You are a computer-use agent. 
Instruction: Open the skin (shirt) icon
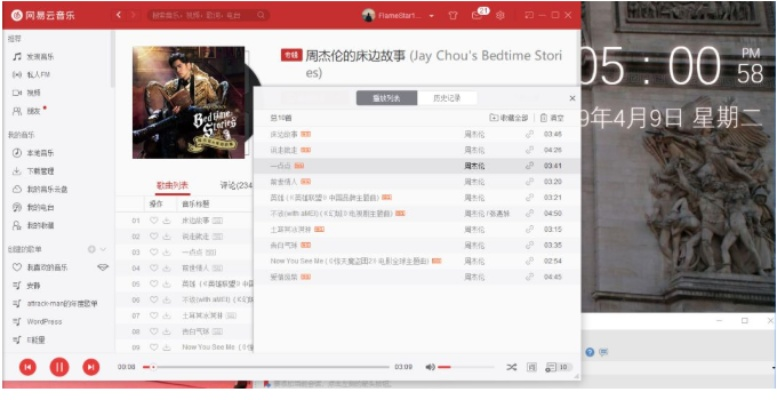pos(452,15)
